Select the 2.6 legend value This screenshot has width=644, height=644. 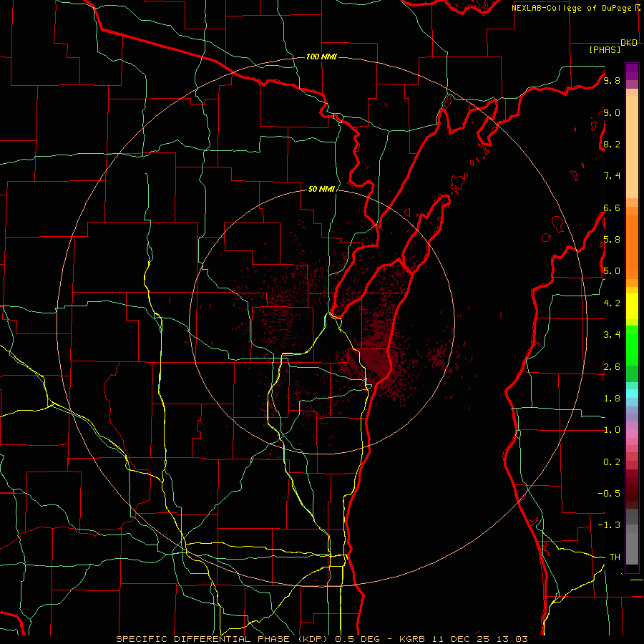coord(612,367)
